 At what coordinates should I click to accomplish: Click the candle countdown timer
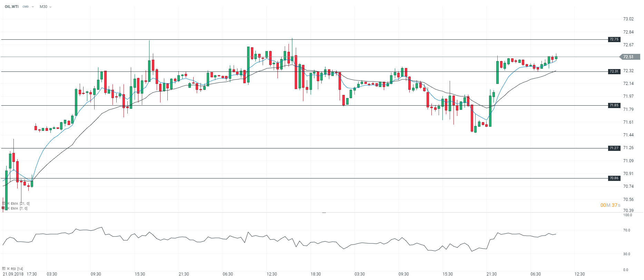tap(610, 205)
